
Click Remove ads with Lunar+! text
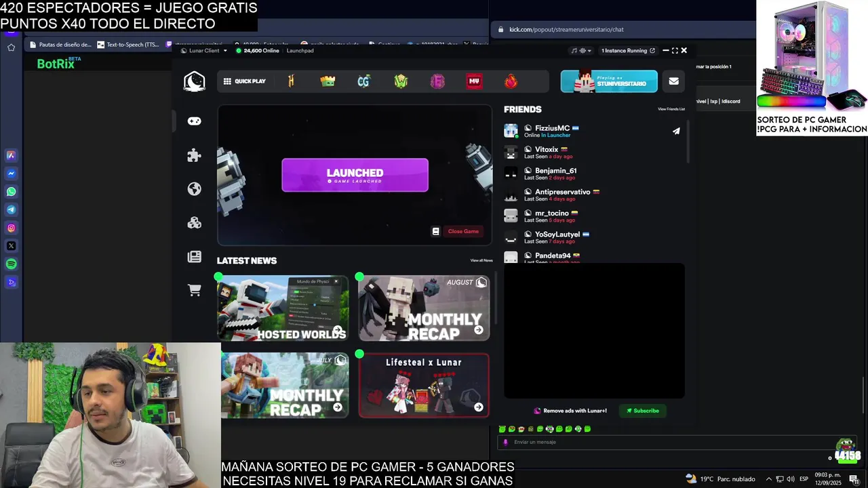(x=575, y=411)
